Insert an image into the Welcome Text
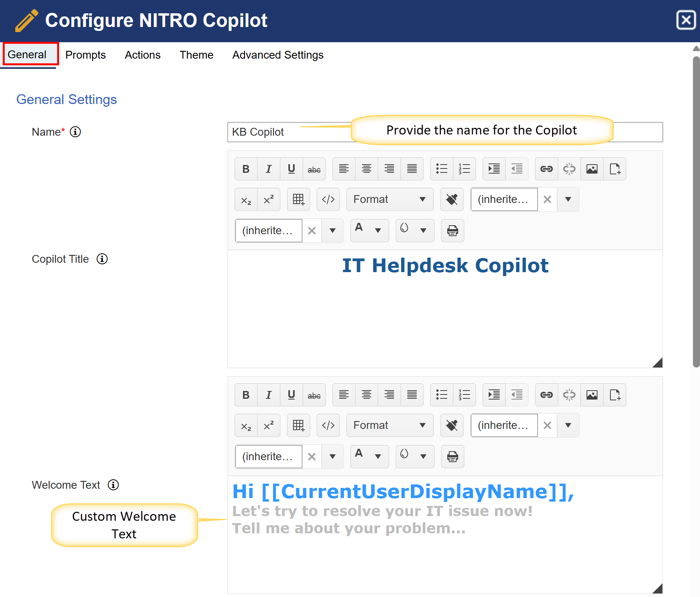This screenshot has width=700, height=597. click(x=592, y=395)
